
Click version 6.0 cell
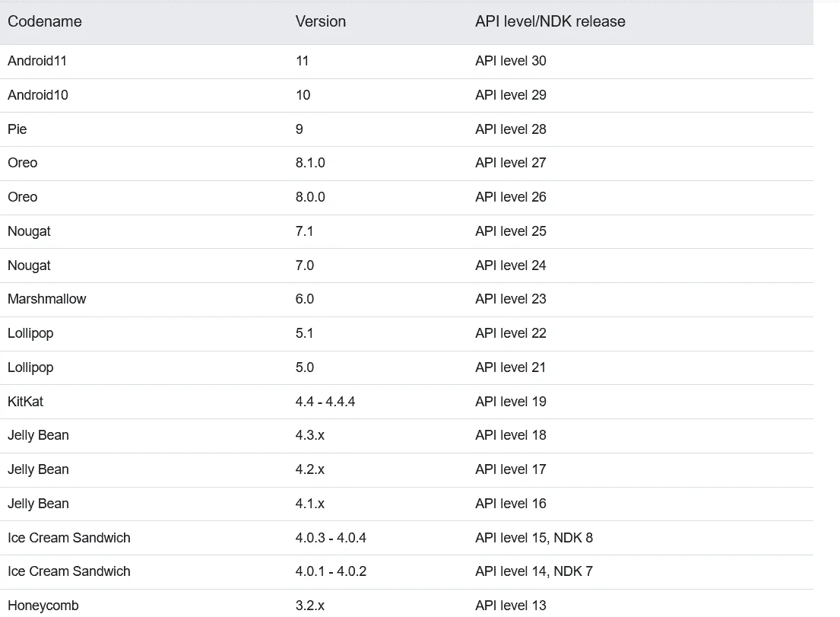coord(304,299)
